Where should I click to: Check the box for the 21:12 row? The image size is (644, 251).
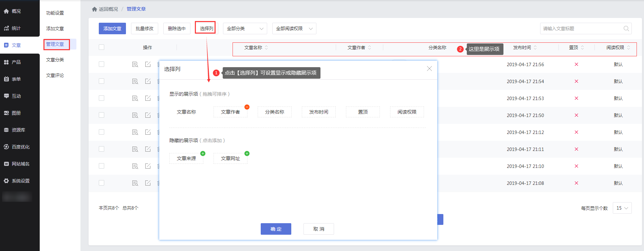pyautogui.click(x=102, y=132)
